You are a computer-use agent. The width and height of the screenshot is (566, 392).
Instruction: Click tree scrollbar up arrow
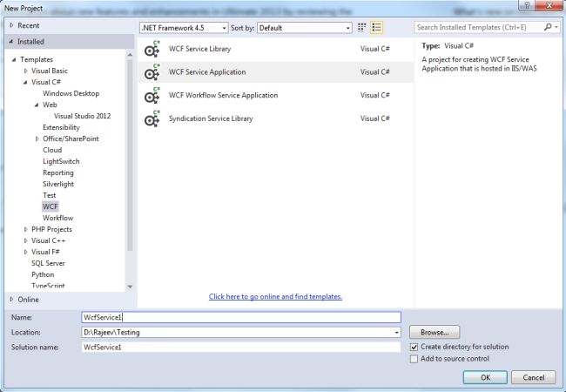pyautogui.click(x=130, y=55)
